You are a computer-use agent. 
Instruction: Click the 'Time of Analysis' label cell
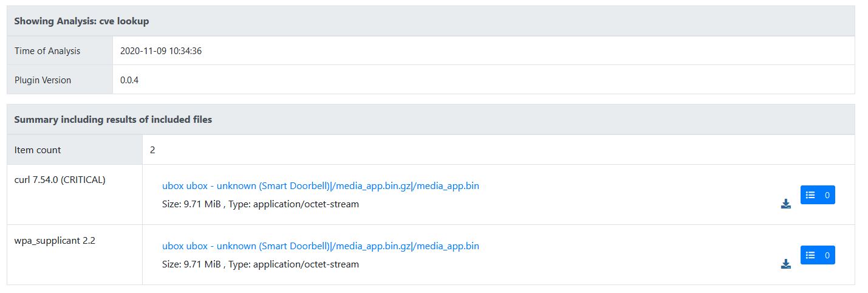(47, 51)
